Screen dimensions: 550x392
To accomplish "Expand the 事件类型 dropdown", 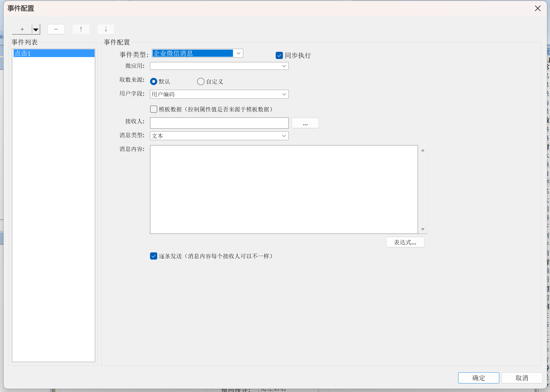I will [238, 53].
